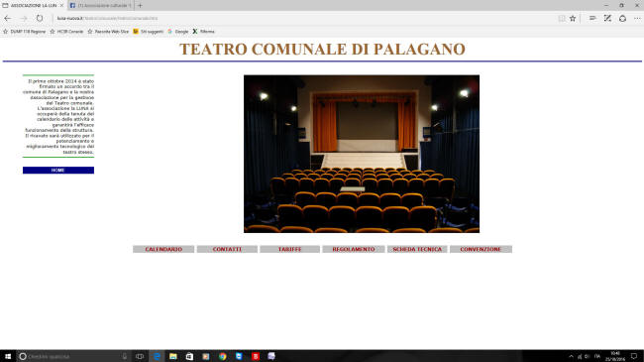
Task: Open the Web Note tool
Action: (607, 19)
